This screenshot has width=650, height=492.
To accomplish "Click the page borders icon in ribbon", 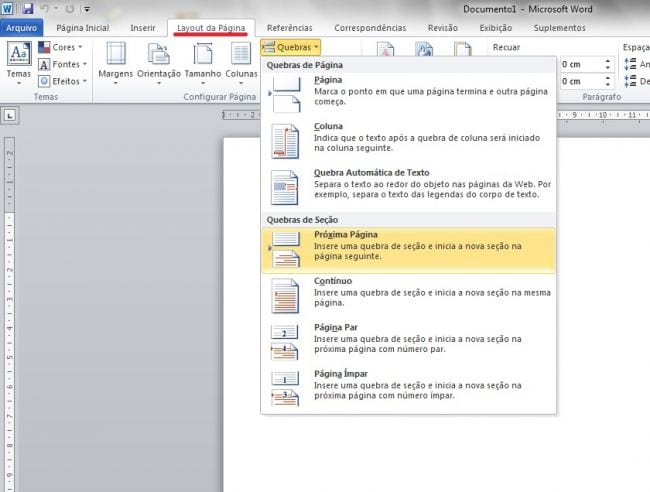I will click(x=462, y=48).
